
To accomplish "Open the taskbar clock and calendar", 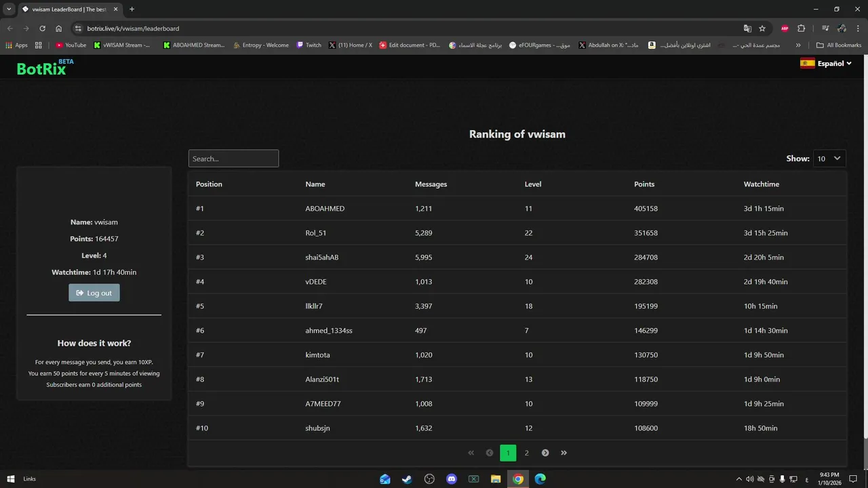I will pyautogui.click(x=829, y=479).
